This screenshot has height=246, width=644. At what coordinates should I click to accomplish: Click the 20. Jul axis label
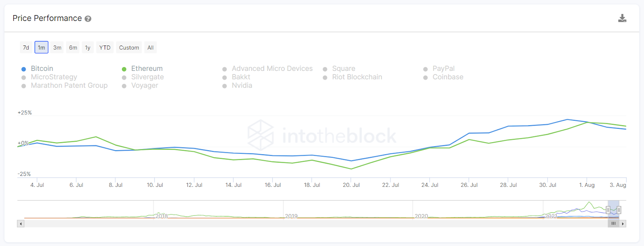351,185
